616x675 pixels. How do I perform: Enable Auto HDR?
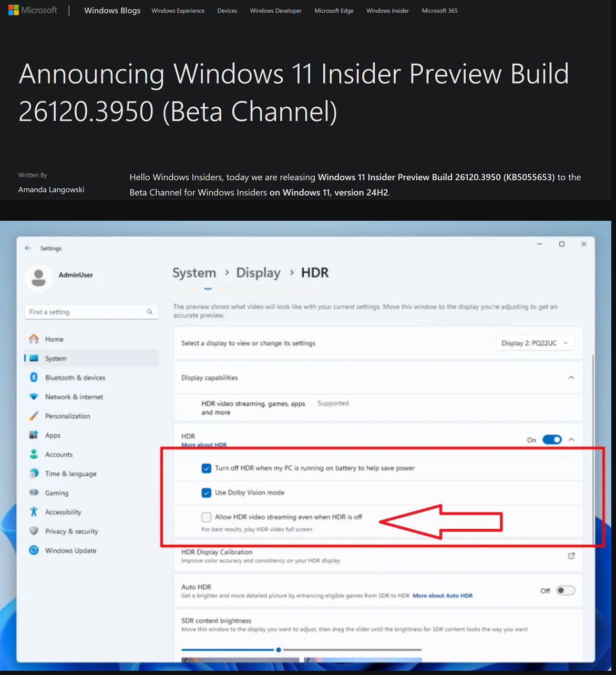(x=566, y=590)
